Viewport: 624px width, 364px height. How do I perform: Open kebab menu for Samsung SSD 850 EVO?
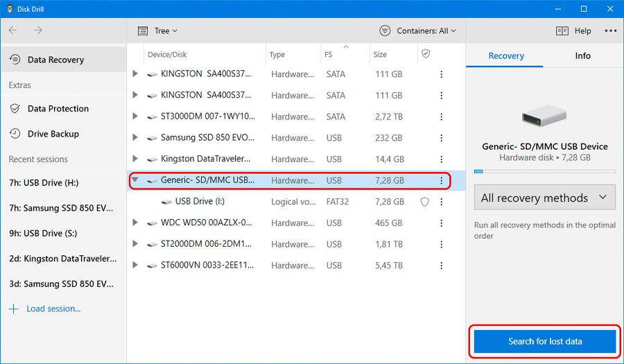[x=442, y=138]
